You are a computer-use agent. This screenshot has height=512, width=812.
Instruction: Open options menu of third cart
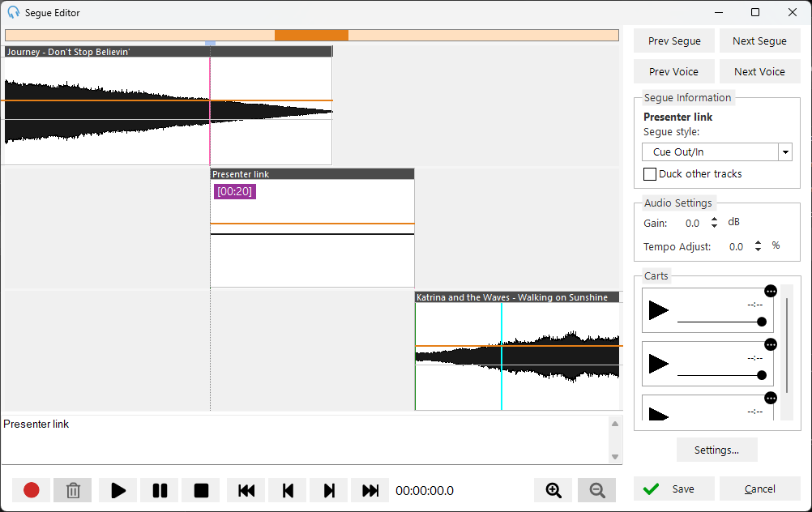pyautogui.click(x=771, y=398)
